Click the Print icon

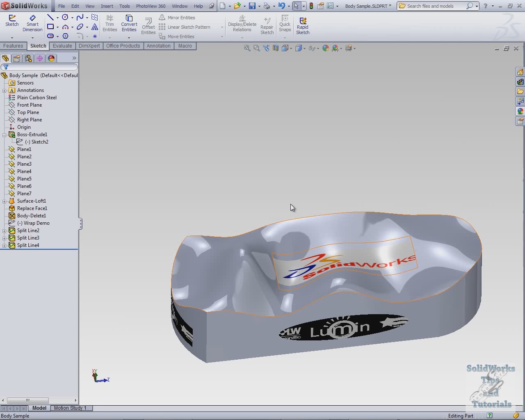pos(267,6)
